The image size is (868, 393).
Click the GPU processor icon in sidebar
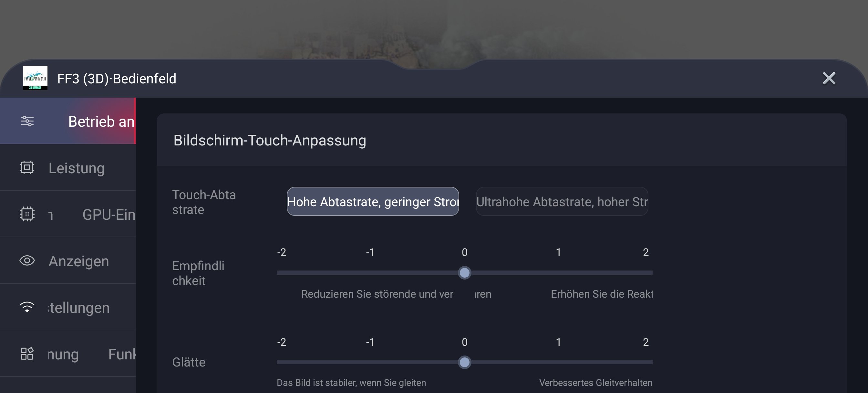[x=27, y=214]
